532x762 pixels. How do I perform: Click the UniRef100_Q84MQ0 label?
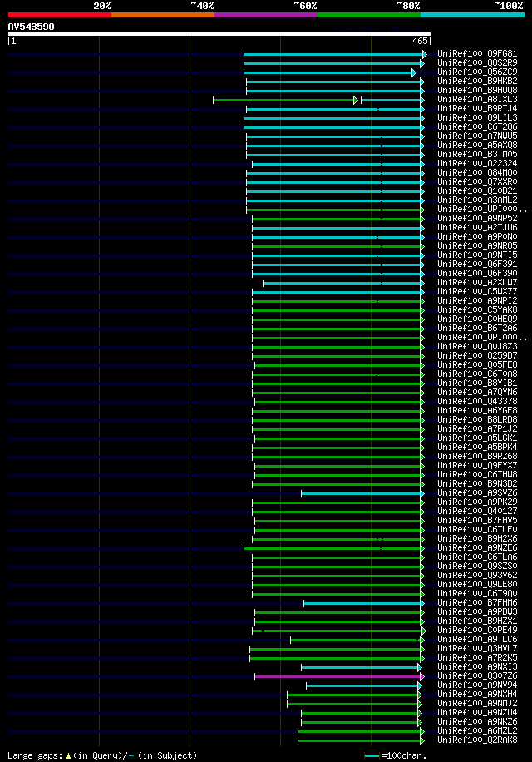tap(477, 172)
